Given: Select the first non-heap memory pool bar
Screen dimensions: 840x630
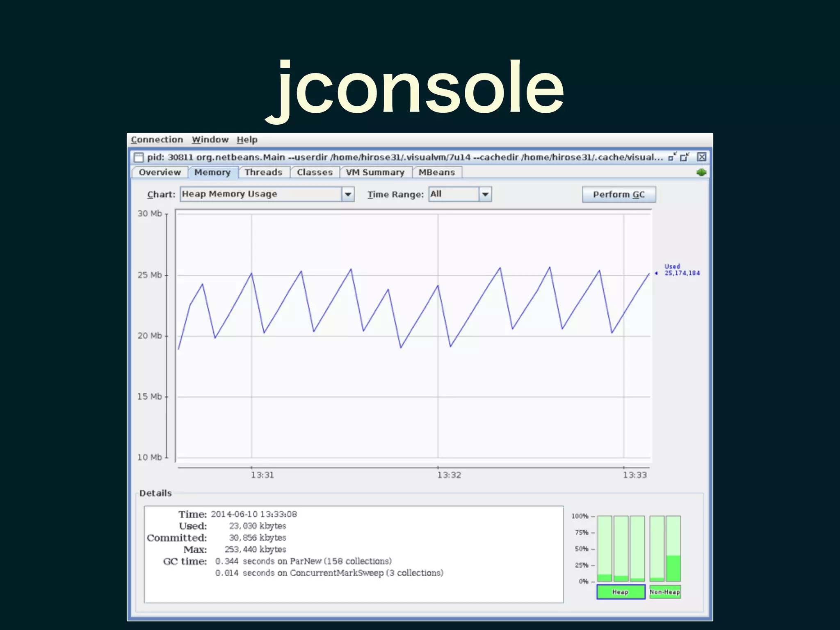Looking at the screenshot, I should (x=657, y=548).
